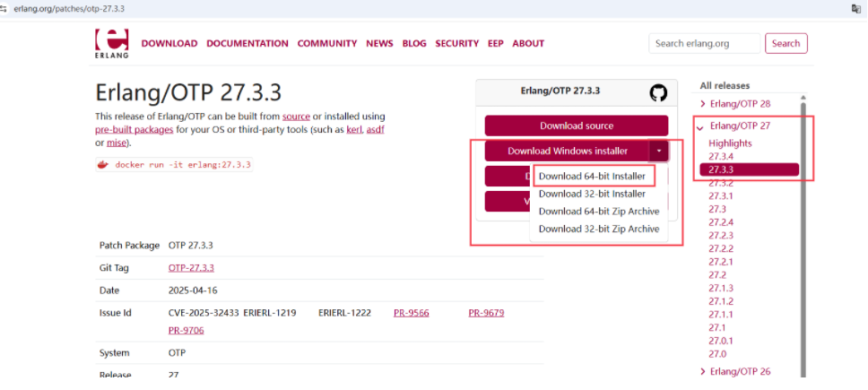Screen dimensions: 868x390
Task: Open the PR-9566 link
Action: (412, 313)
